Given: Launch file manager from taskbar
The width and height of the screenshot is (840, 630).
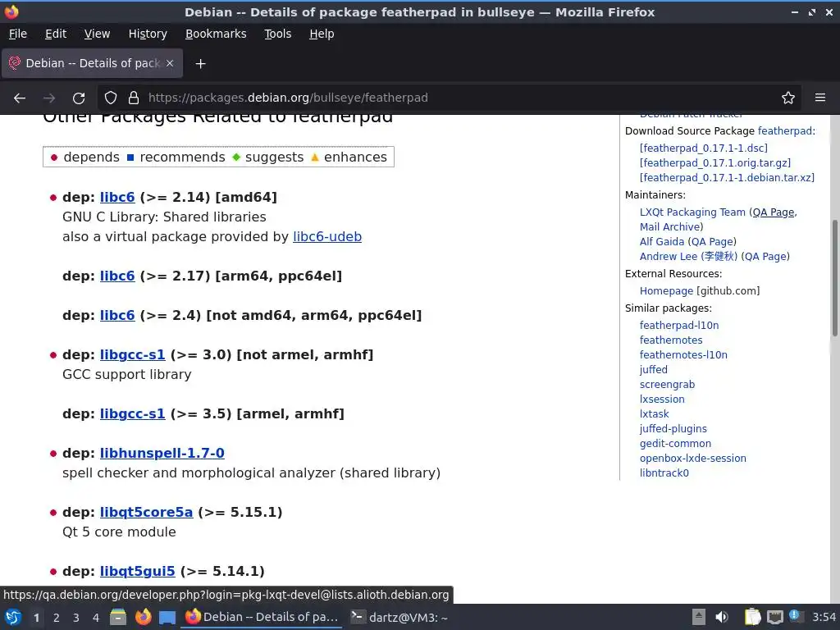Looking at the screenshot, I should [x=118, y=617].
